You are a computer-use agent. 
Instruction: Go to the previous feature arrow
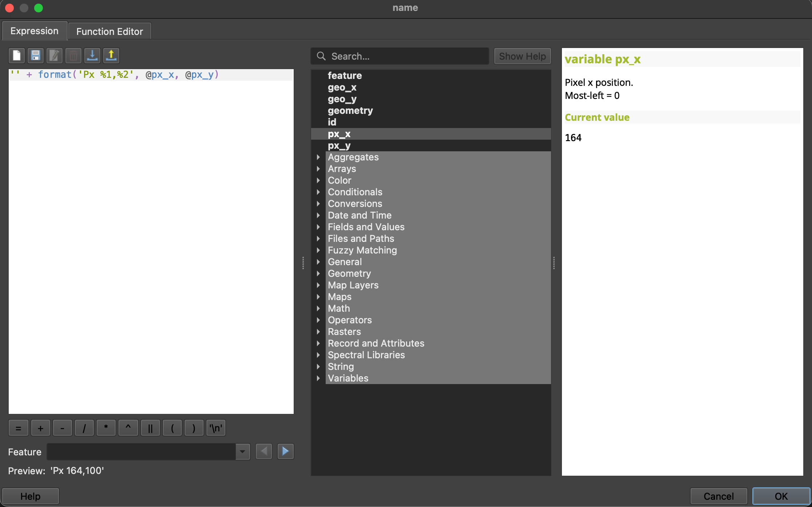tap(264, 452)
